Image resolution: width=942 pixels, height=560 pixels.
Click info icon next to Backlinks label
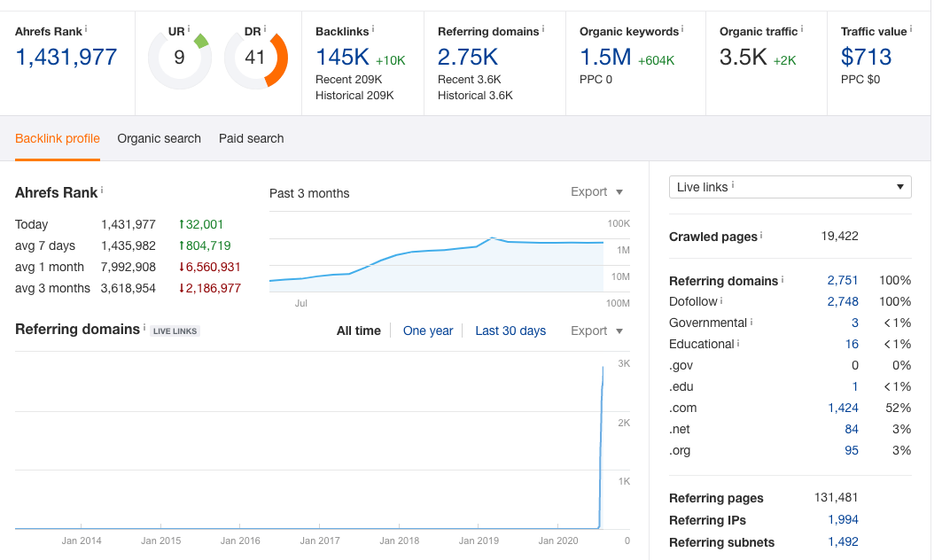pyautogui.click(x=373, y=28)
